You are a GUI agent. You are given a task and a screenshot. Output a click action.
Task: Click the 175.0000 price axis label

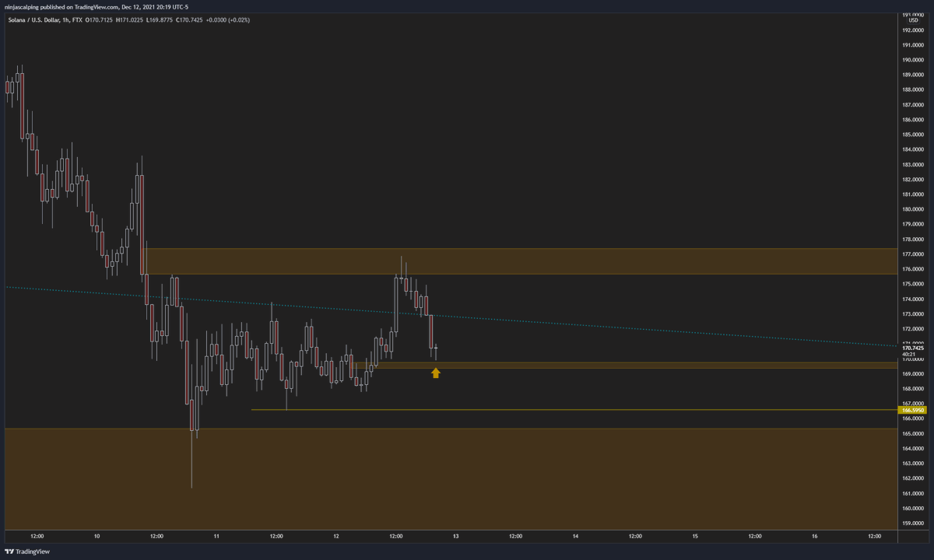click(912, 285)
